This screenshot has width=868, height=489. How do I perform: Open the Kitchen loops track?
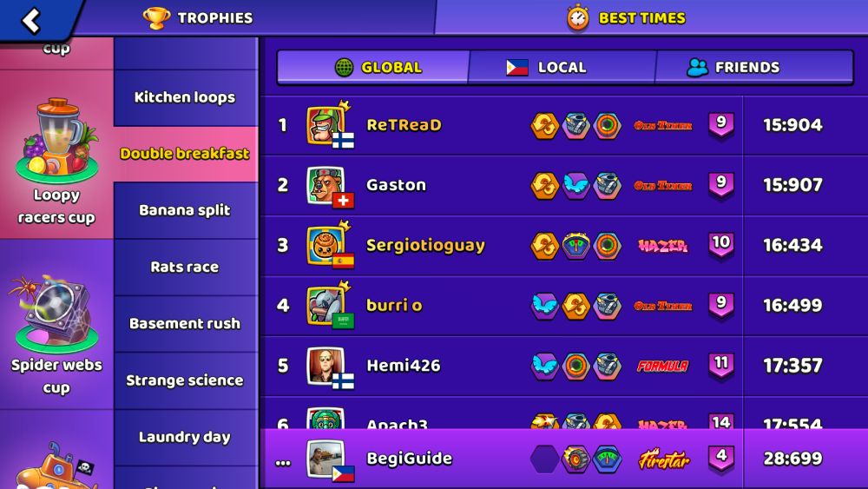pyautogui.click(x=186, y=98)
